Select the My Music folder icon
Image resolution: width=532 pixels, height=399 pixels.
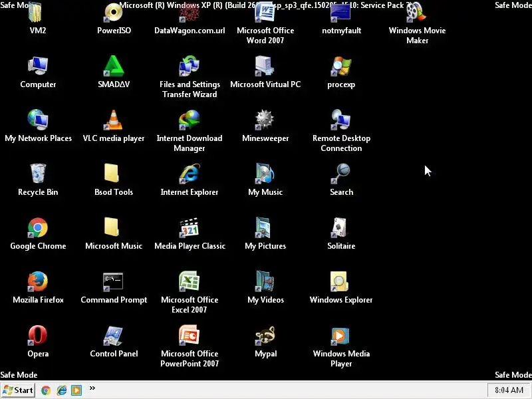(265, 174)
